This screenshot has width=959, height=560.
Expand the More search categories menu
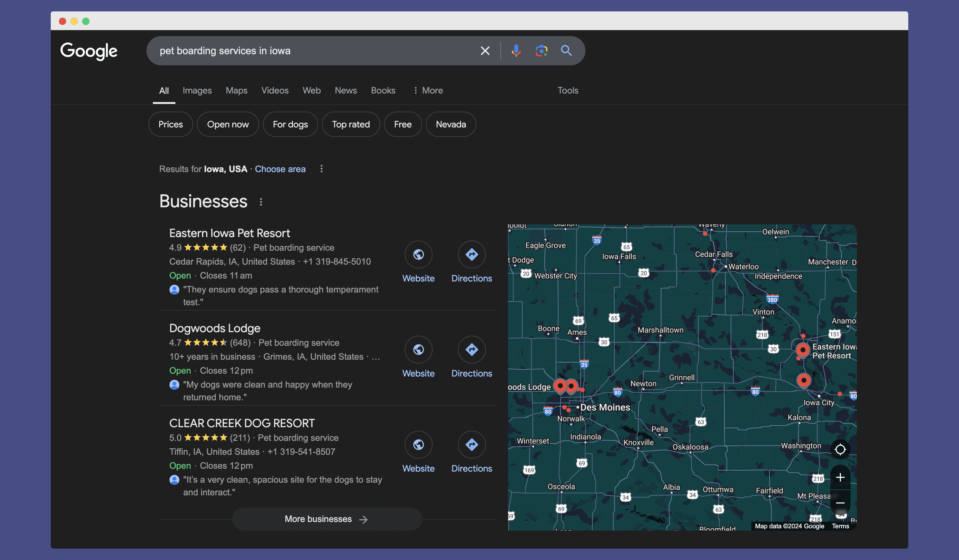(428, 91)
